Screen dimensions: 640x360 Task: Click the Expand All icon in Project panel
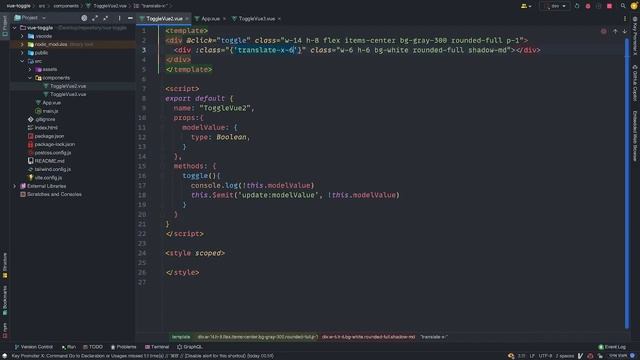coord(95,18)
